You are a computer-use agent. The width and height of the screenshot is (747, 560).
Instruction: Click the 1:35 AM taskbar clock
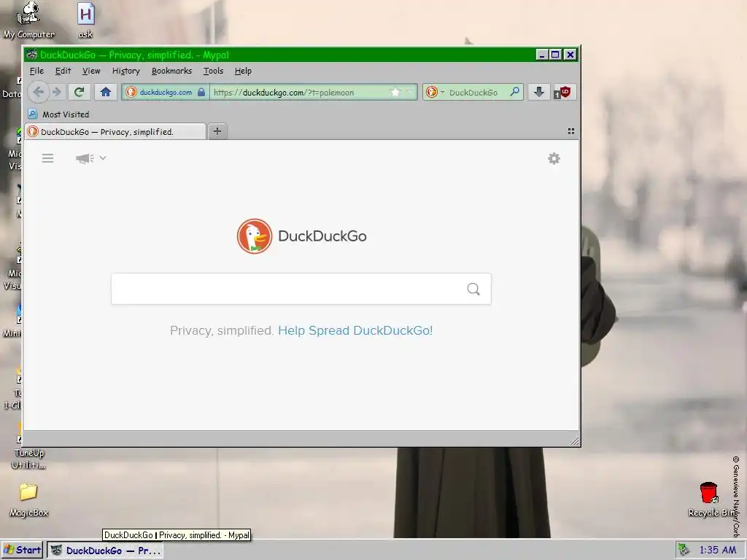(x=718, y=550)
